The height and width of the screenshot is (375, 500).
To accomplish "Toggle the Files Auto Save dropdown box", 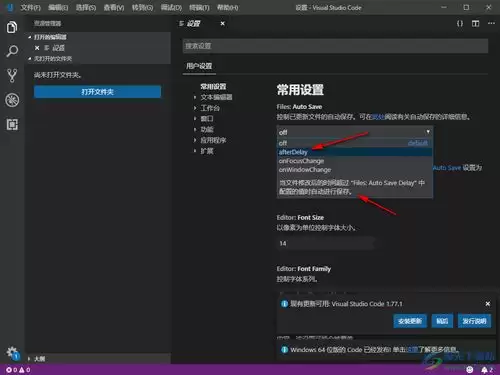I will click(x=355, y=132).
